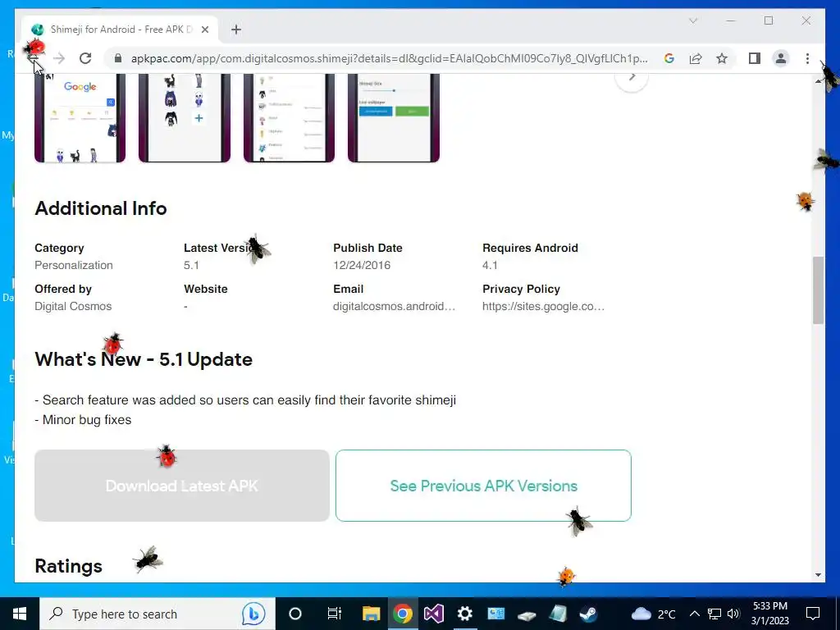
Task: Reload the page in Chrome
Action: [85, 58]
